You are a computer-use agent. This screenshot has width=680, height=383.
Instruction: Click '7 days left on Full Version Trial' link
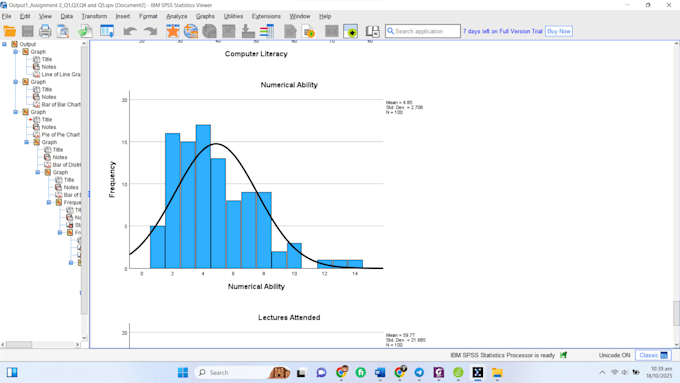tap(503, 31)
